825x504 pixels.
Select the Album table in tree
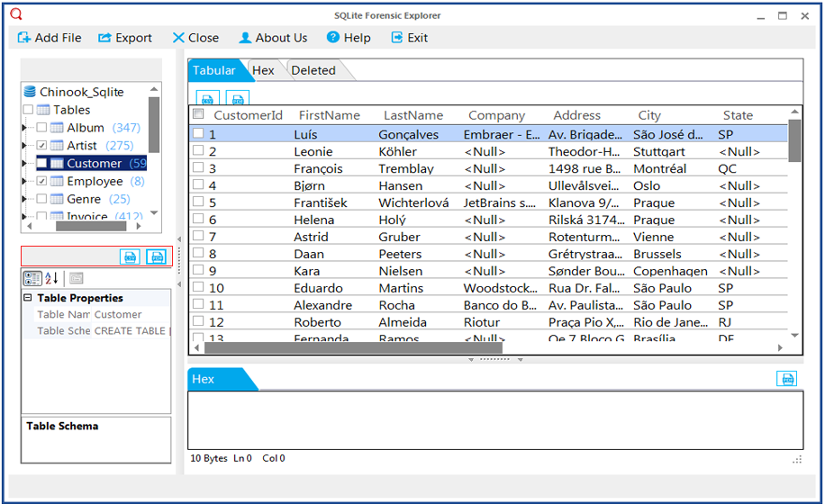(86, 128)
